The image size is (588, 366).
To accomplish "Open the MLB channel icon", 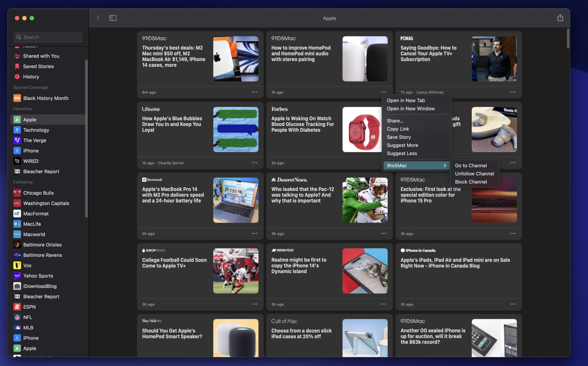I will (x=17, y=327).
